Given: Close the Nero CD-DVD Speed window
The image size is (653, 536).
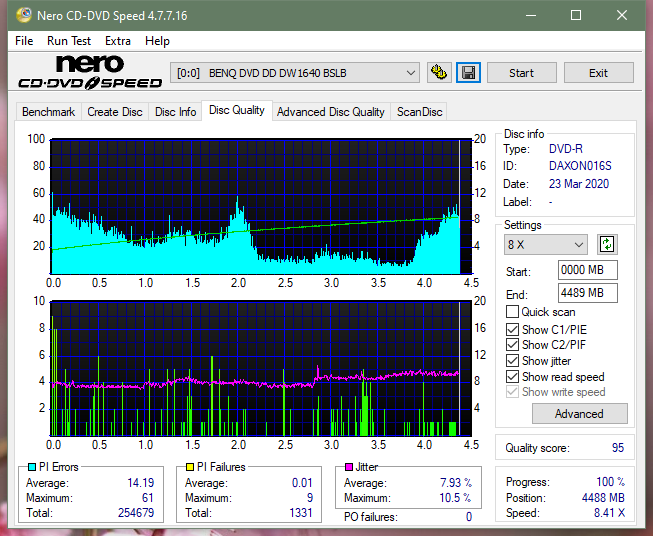Looking at the screenshot, I should (622, 15).
